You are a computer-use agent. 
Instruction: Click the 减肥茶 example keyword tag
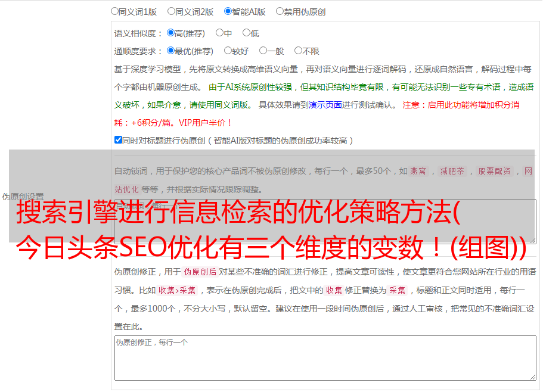tap(452, 171)
